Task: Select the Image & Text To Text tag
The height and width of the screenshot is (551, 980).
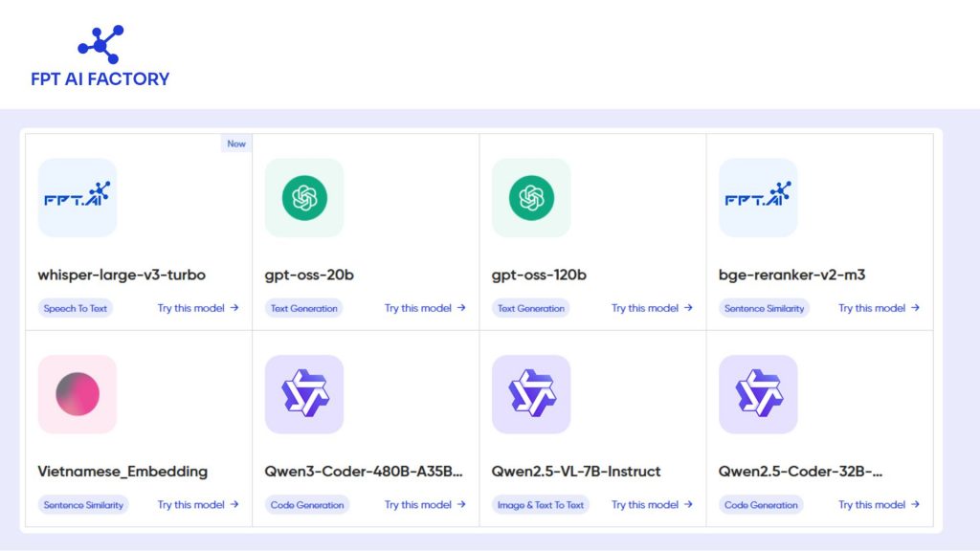Action: click(541, 504)
